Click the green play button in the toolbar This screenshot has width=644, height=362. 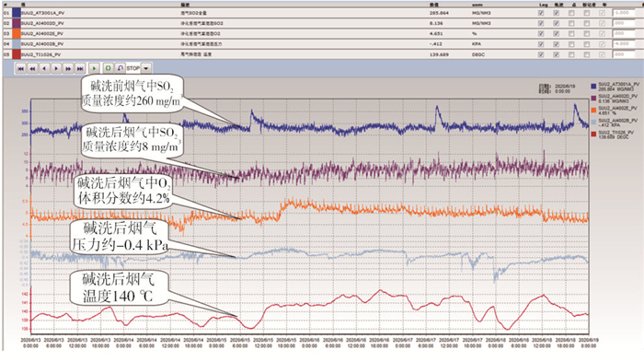click(x=94, y=68)
